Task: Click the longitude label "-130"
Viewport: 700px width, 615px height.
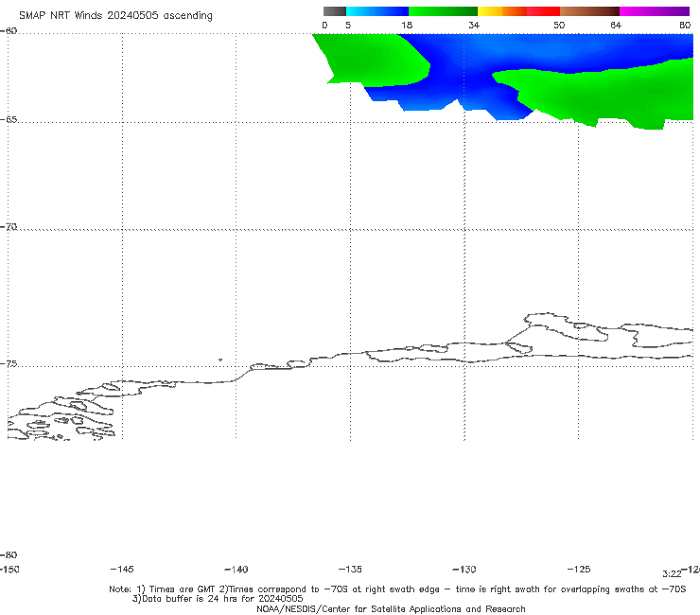Action: [464, 570]
